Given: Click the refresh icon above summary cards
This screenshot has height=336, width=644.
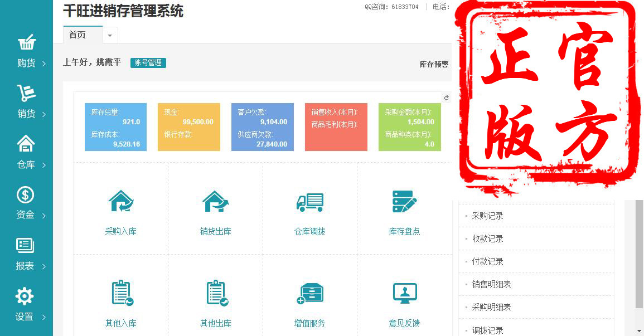Looking at the screenshot, I should pyautogui.click(x=446, y=98).
